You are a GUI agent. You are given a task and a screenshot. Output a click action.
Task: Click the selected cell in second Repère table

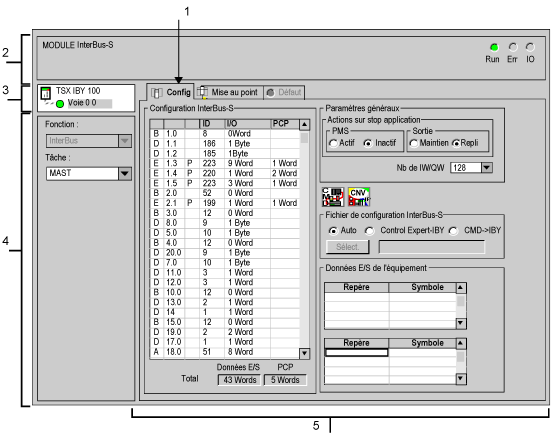[x=357, y=352]
